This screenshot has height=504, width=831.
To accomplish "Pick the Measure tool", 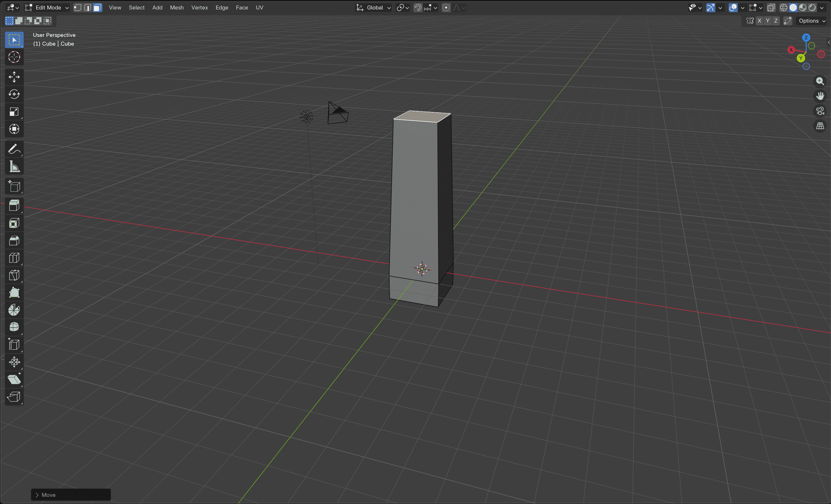I will point(14,167).
